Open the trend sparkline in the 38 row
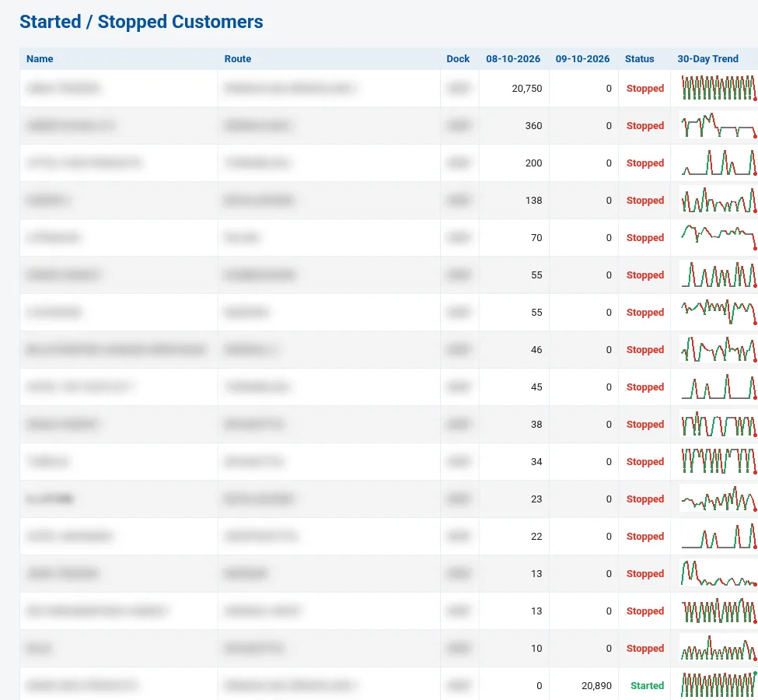Image resolution: width=758 pixels, height=700 pixels. tap(718, 423)
